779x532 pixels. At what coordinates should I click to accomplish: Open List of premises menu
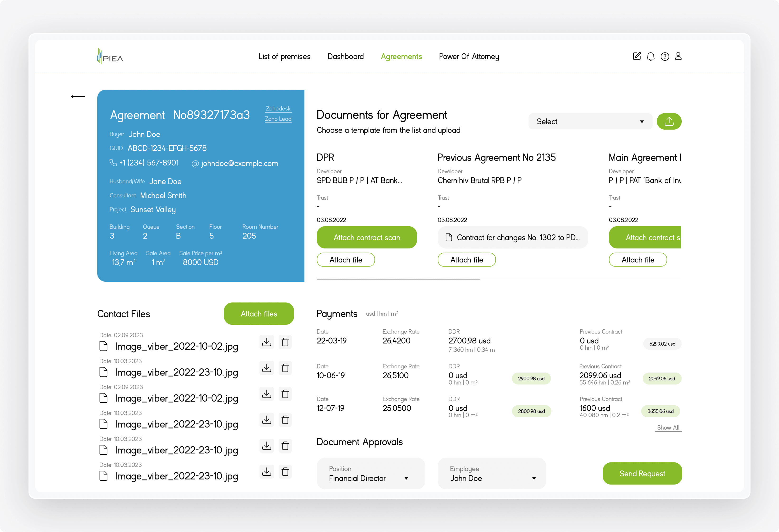(x=284, y=56)
